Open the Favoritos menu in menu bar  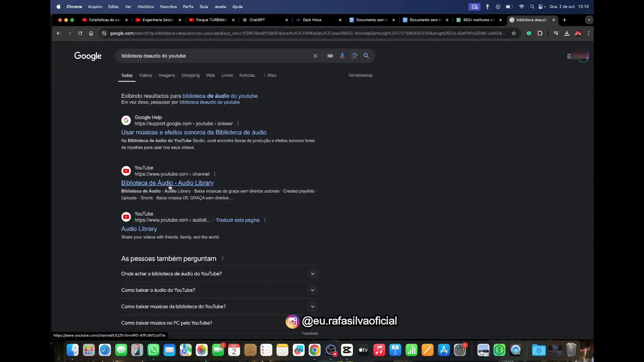click(168, 7)
